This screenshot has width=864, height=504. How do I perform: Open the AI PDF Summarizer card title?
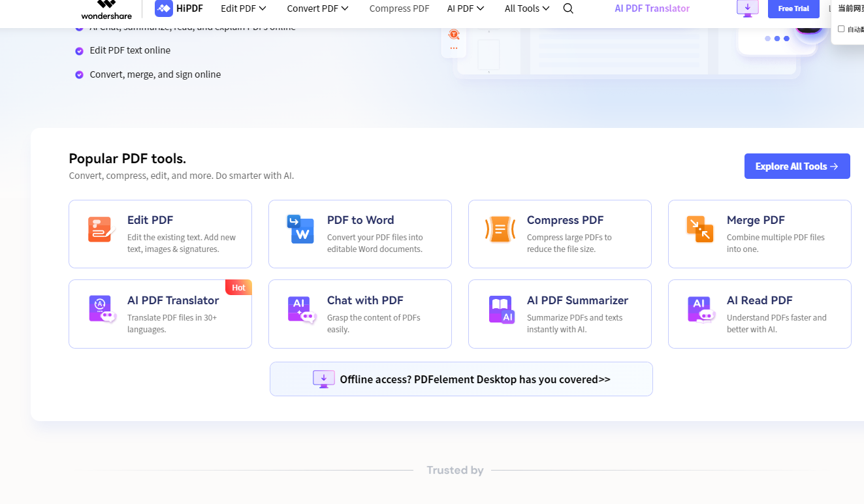pyautogui.click(x=577, y=300)
